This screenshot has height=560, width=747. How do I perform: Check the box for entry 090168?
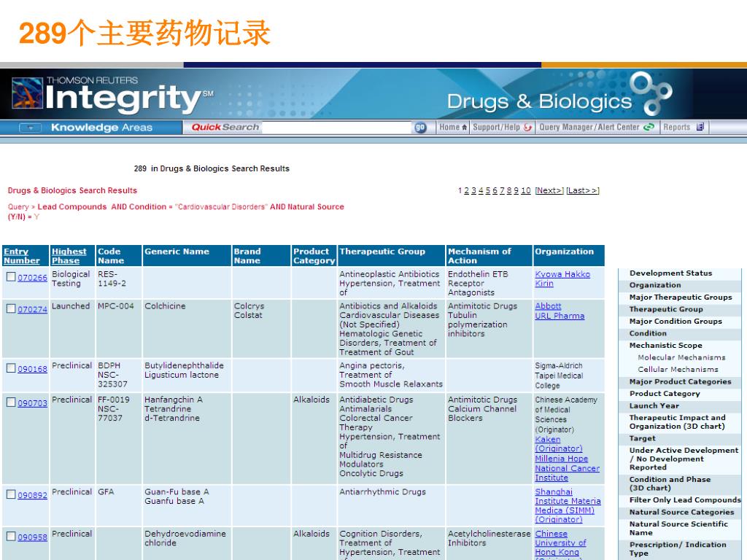click(11, 368)
